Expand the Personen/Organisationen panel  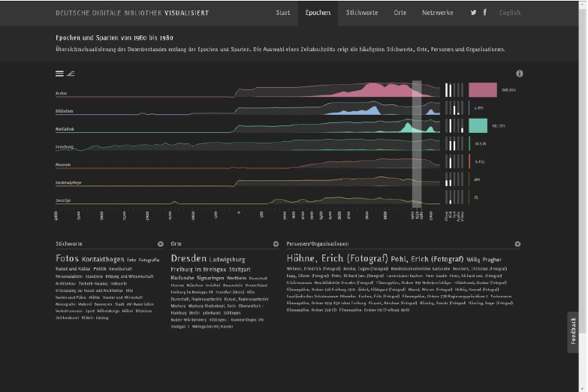(x=517, y=244)
